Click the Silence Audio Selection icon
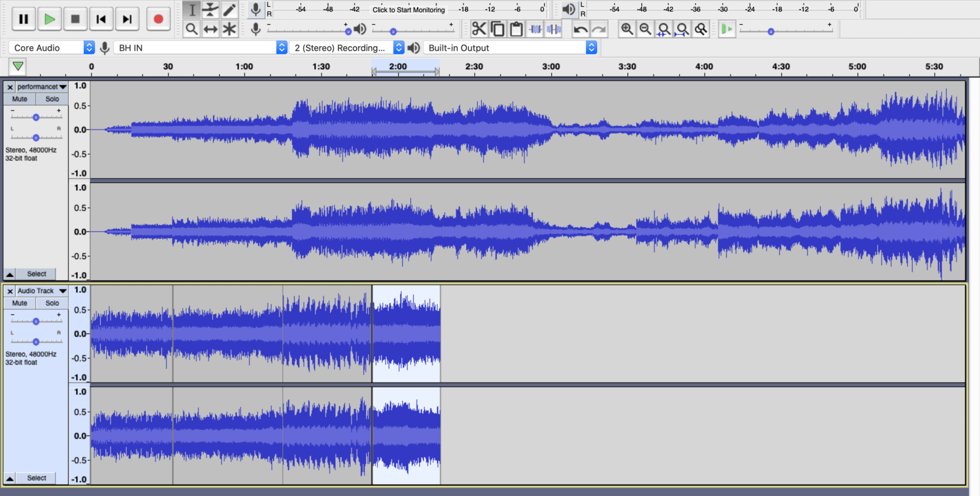 pyautogui.click(x=553, y=29)
